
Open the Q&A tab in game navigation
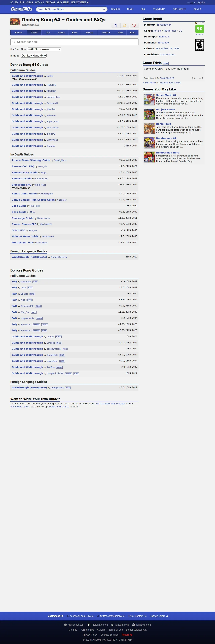[x=48, y=32]
